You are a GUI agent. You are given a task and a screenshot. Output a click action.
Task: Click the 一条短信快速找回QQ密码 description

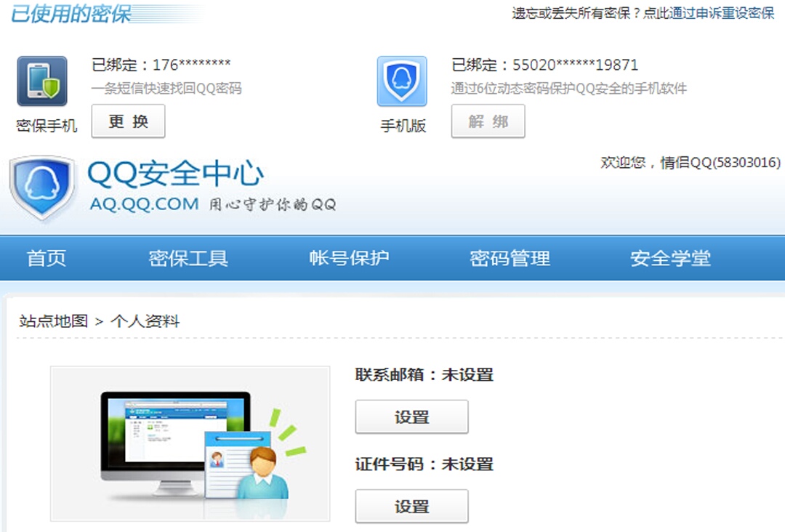coord(166,89)
